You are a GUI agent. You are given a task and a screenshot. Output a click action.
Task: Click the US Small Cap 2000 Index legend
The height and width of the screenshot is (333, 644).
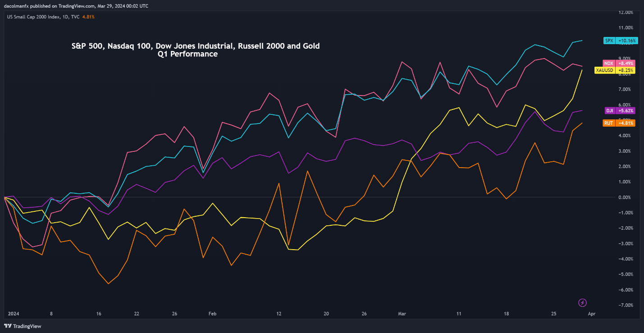tap(44, 17)
